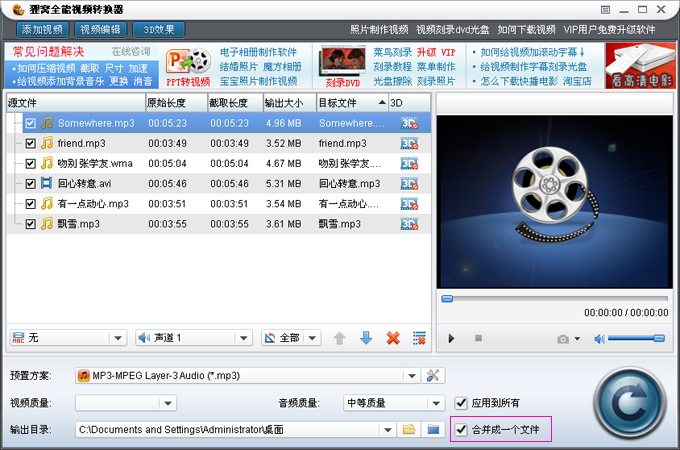Delete selected file with red X
The width and height of the screenshot is (680, 450).
pyautogui.click(x=393, y=338)
